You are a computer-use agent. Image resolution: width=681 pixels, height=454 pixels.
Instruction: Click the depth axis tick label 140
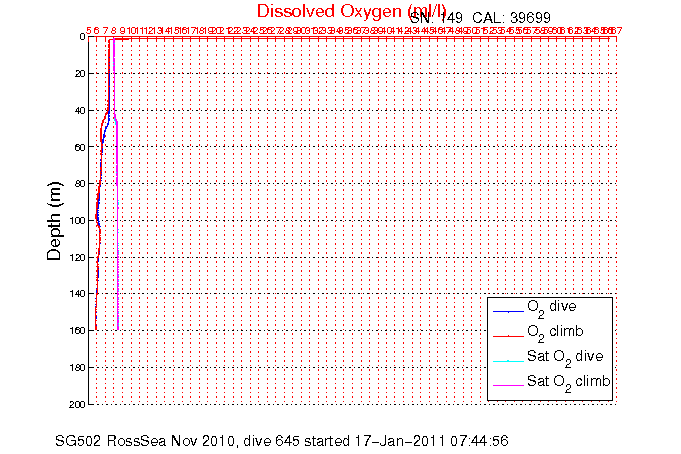[78, 294]
